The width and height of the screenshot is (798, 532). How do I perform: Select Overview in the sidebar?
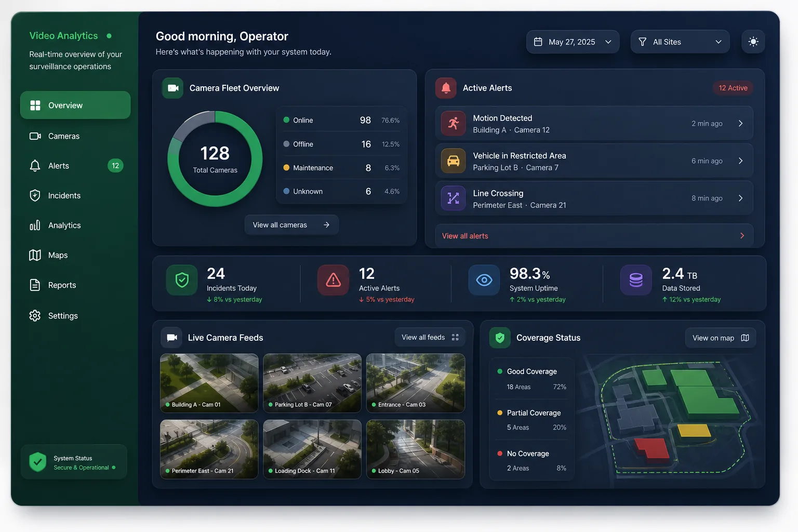pyautogui.click(x=75, y=105)
